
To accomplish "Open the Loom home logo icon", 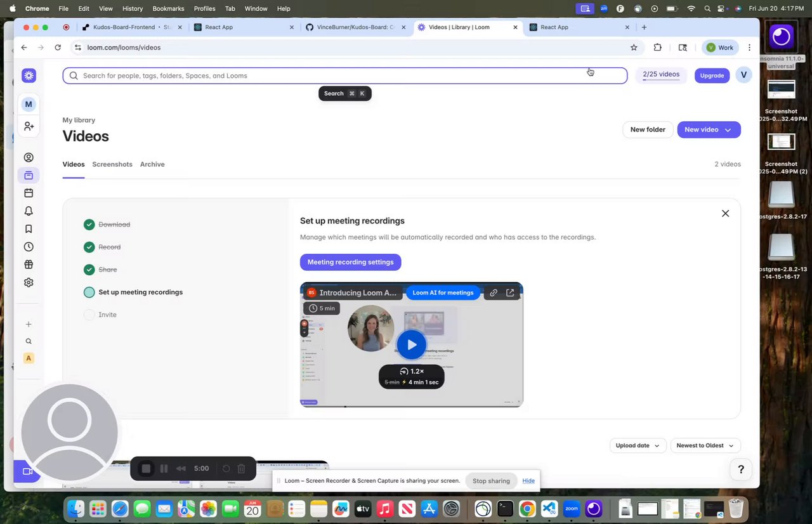I will pos(29,75).
